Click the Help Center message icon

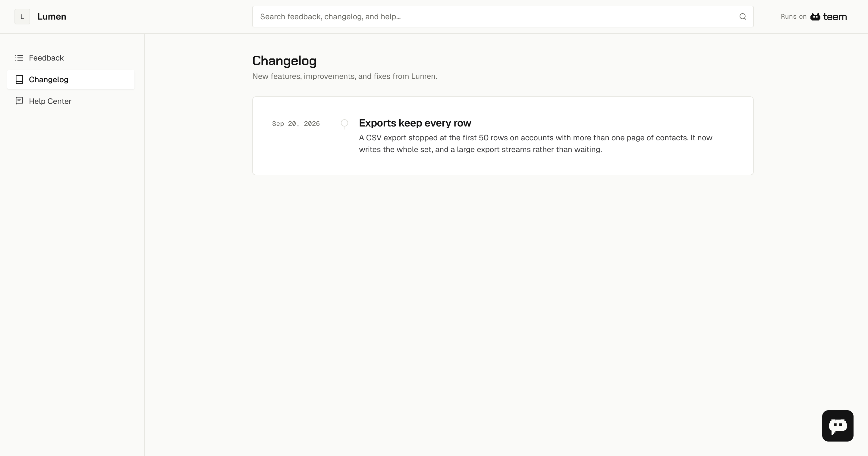(x=19, y=101)
